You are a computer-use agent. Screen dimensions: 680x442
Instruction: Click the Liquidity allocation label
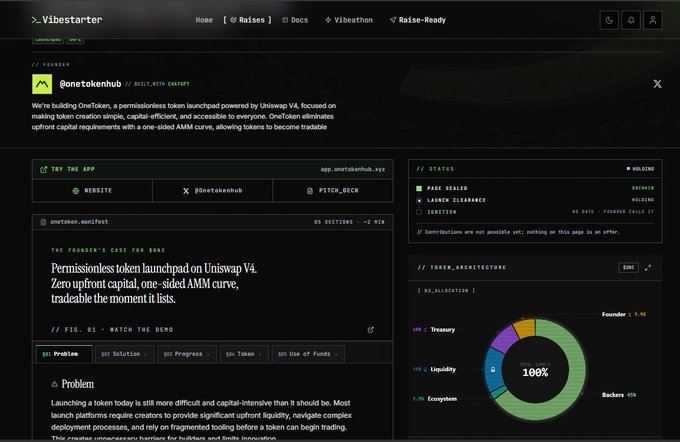click(x=443, y=369)
